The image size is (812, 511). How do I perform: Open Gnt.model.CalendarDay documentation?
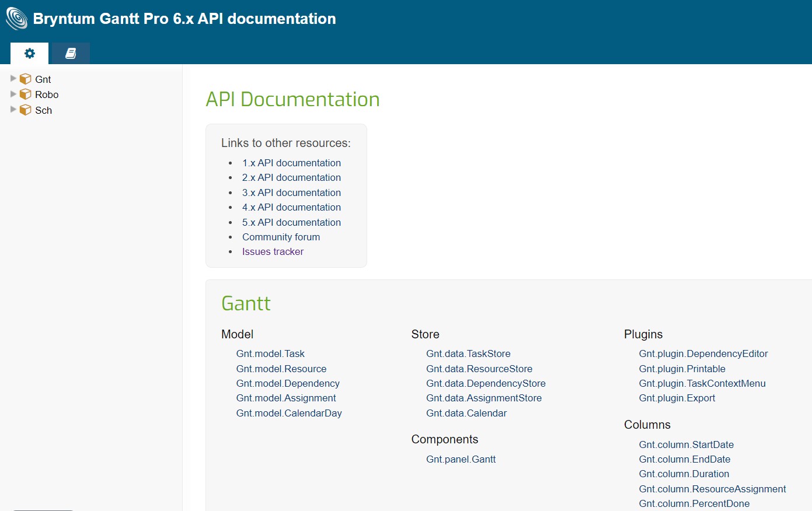[289, 413]
